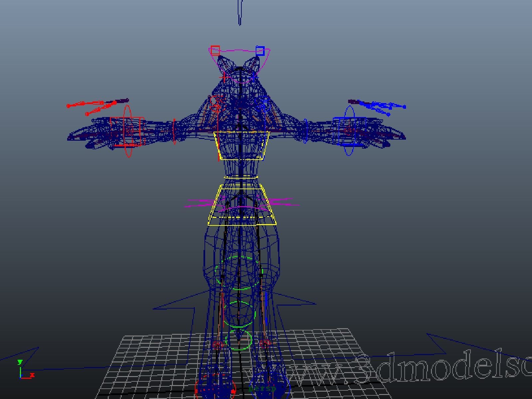This screenshot has height=399, width=532.
Task: Pick the largest green tail circle control
Action: pyautogui.click(x=239, y=273)
